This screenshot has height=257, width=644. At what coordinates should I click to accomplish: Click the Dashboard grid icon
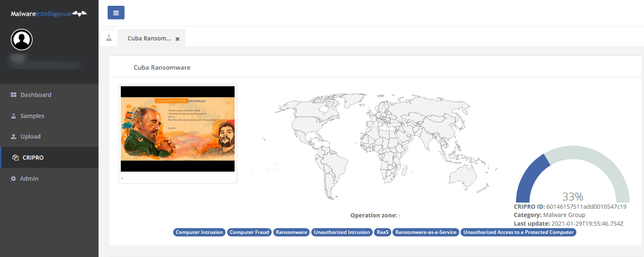[x=13, y=95]
